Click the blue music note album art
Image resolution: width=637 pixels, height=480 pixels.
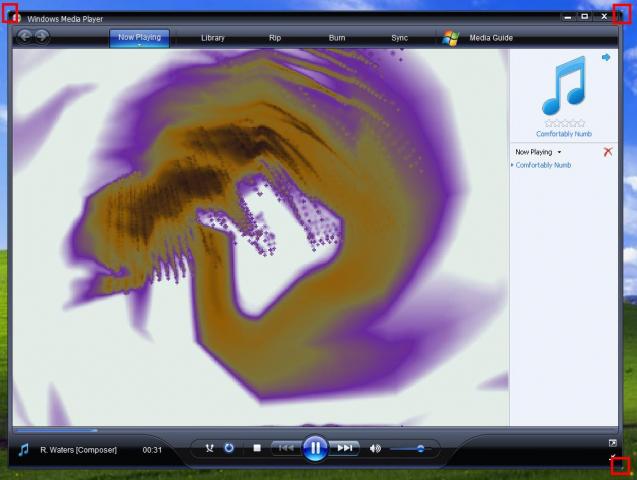tap(564, 86)
